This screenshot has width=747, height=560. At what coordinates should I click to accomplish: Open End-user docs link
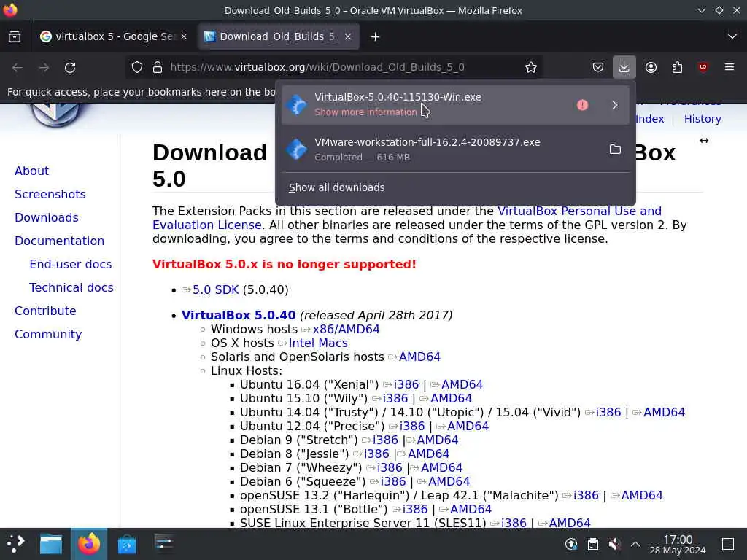tap(71, 264)
